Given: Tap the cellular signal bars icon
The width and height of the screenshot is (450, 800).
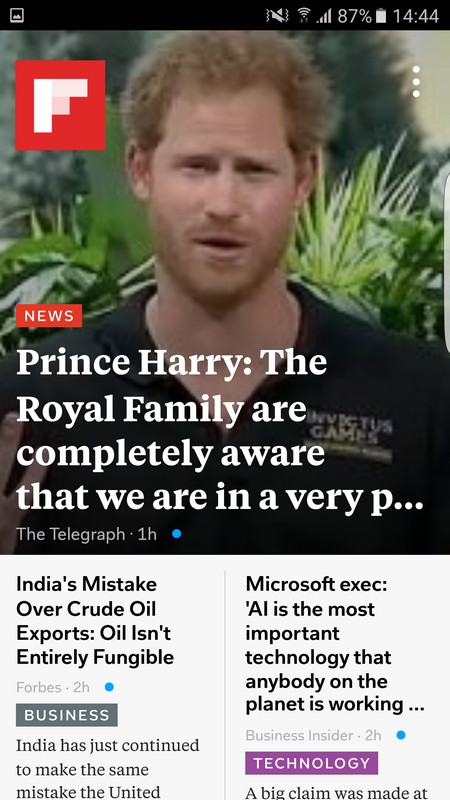Looking at the screenshot, I should point(324,16).
